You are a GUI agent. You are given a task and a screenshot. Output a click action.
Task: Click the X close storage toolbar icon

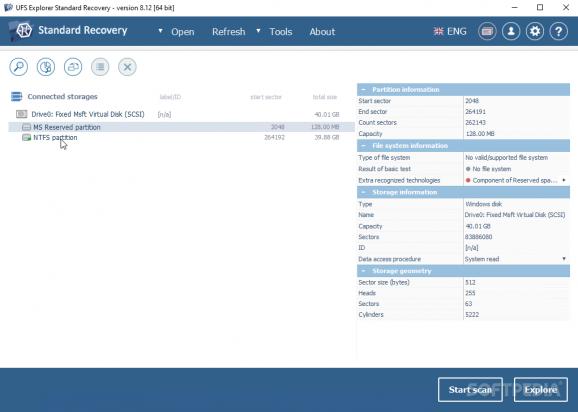tap(127, 67)
